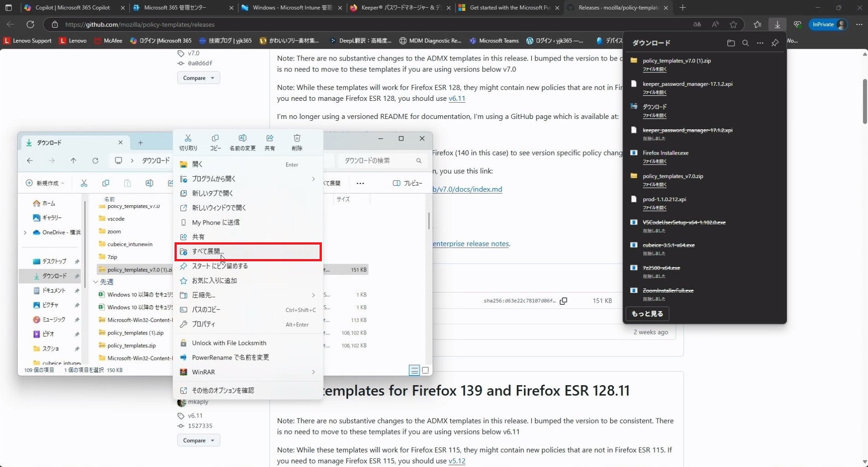Open the v6.11 release link
The image size is (868, 467).
(x=457, y=99)
